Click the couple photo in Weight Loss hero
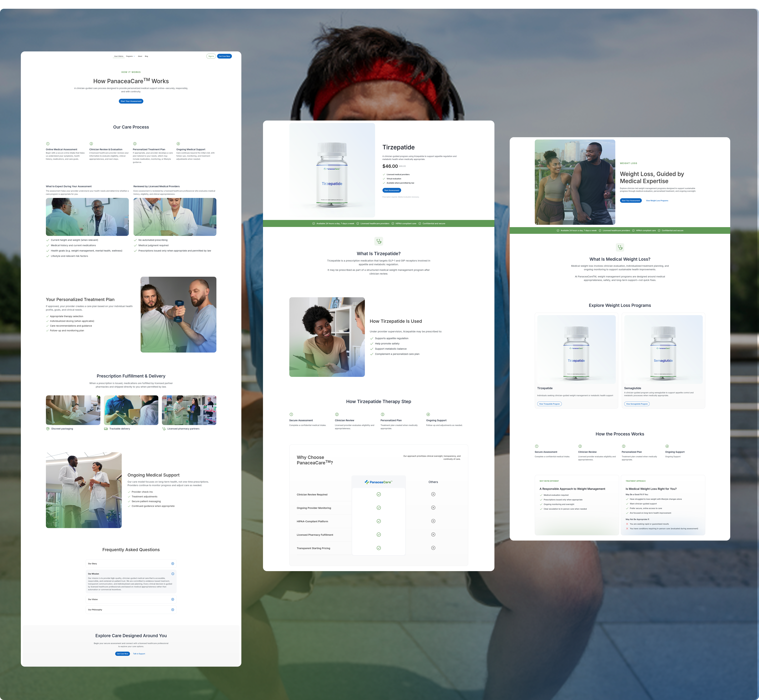The width and height of the screenshot is (759, 700). (x=575, y=182)
